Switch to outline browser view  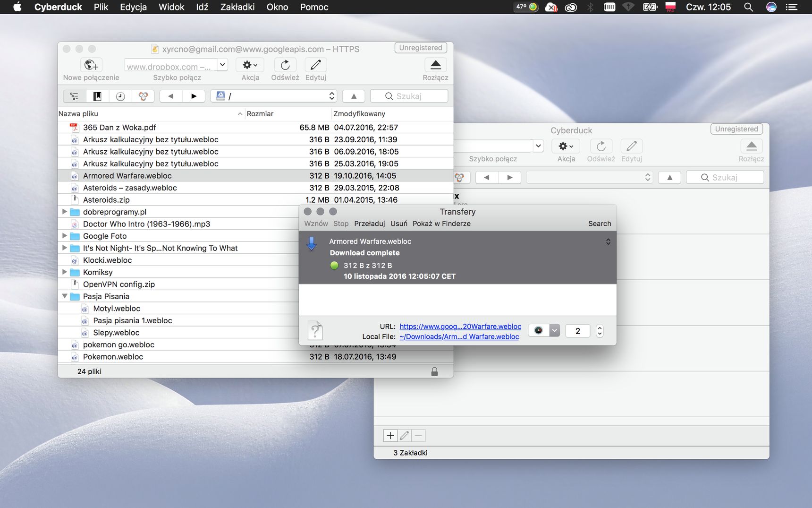click(75, 96)
